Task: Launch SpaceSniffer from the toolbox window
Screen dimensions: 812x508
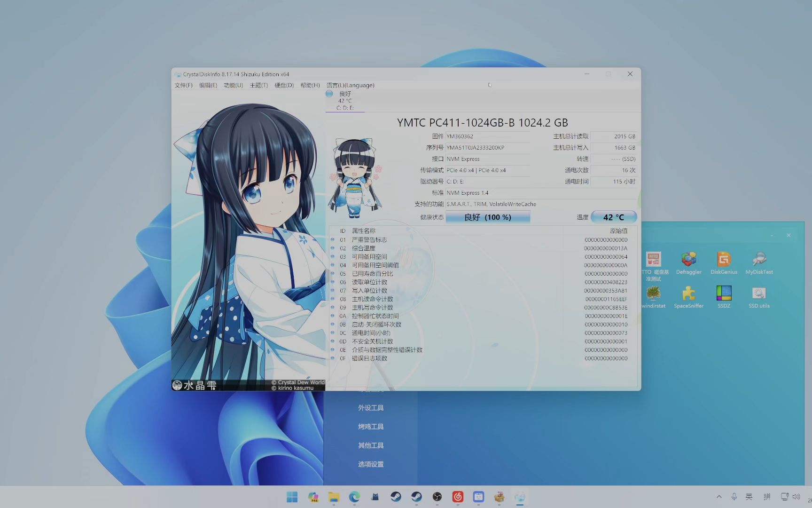Action: click(688, 297)
